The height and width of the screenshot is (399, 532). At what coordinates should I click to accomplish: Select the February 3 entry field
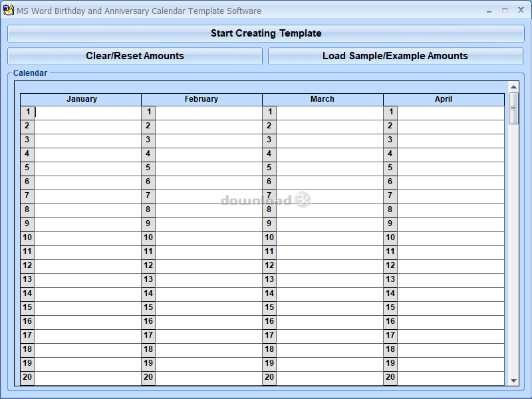coord(209,141)
